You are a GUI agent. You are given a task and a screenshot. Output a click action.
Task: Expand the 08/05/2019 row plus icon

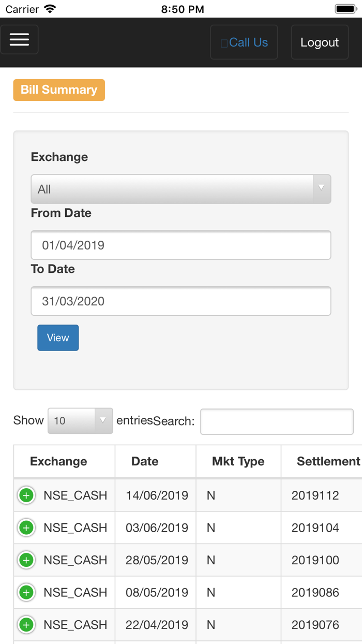point(26,592)
